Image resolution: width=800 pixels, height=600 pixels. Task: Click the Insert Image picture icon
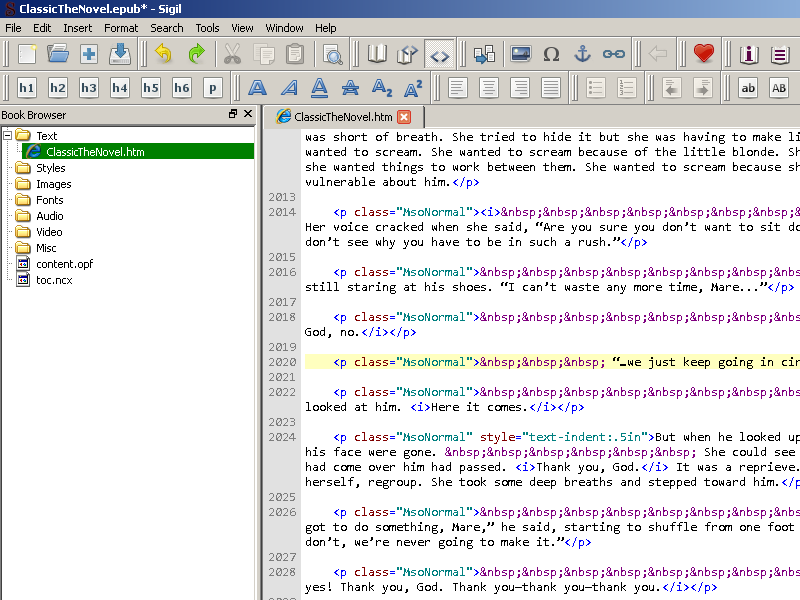[520, 54]
